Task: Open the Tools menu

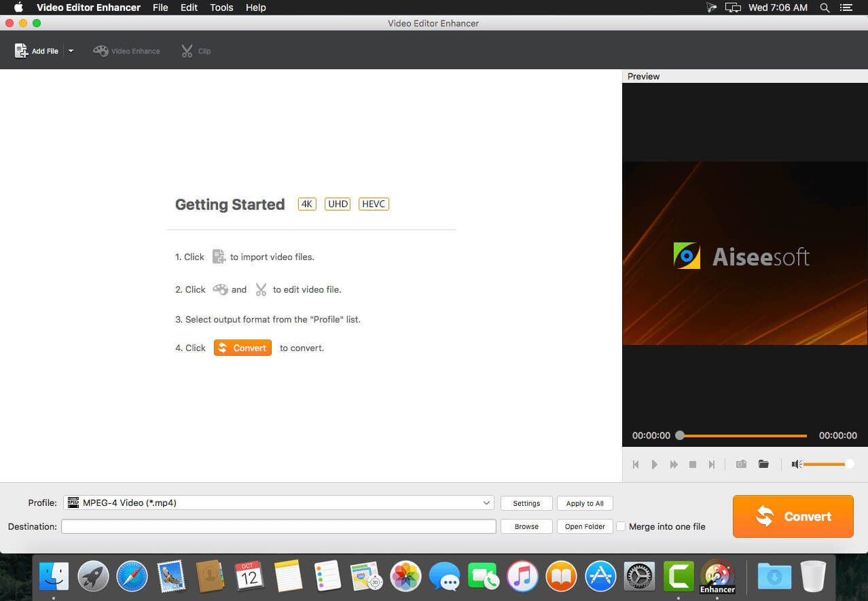Action: click(221, 7)
